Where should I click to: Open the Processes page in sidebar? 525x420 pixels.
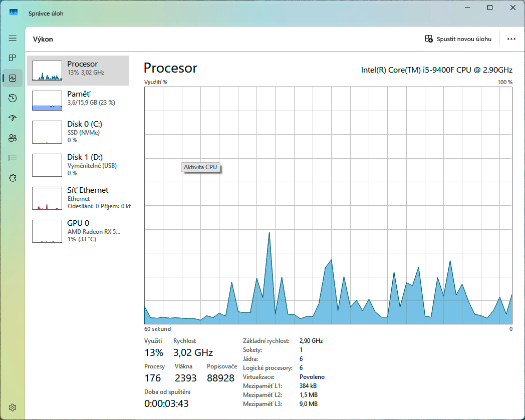tap(13, 58)
